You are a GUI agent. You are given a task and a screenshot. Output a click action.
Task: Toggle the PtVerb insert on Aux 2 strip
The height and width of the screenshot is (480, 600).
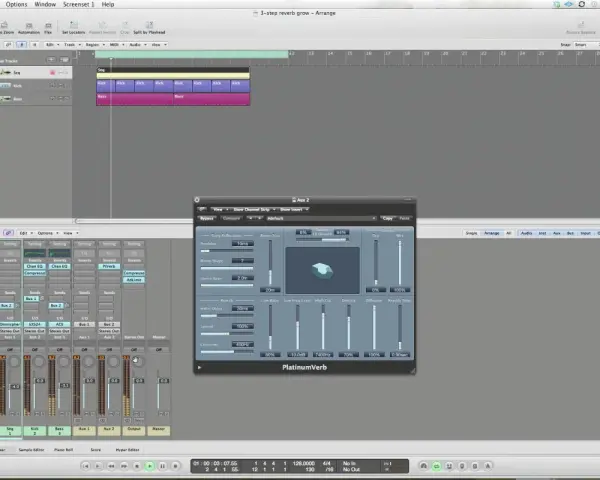pyautogui.click(x=109, y=266)
